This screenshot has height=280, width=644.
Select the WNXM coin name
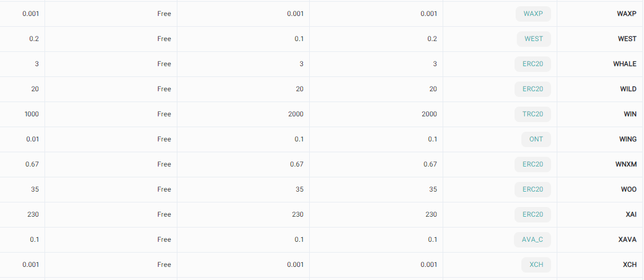(626, 164)
